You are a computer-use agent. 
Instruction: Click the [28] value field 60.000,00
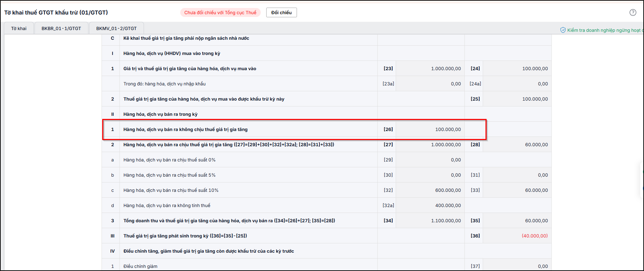coord(517,144)
